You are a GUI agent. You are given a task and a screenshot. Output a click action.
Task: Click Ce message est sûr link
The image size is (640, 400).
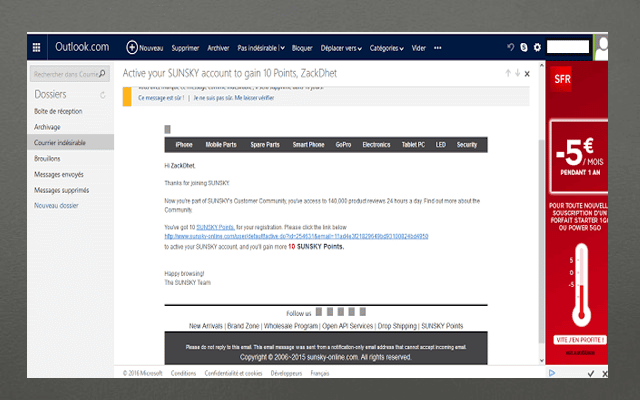161,98
